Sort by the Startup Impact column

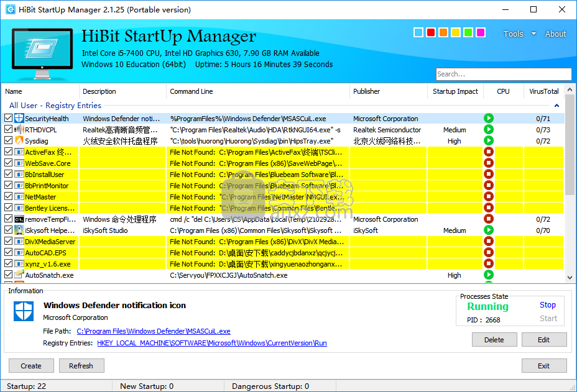(455, 91)
